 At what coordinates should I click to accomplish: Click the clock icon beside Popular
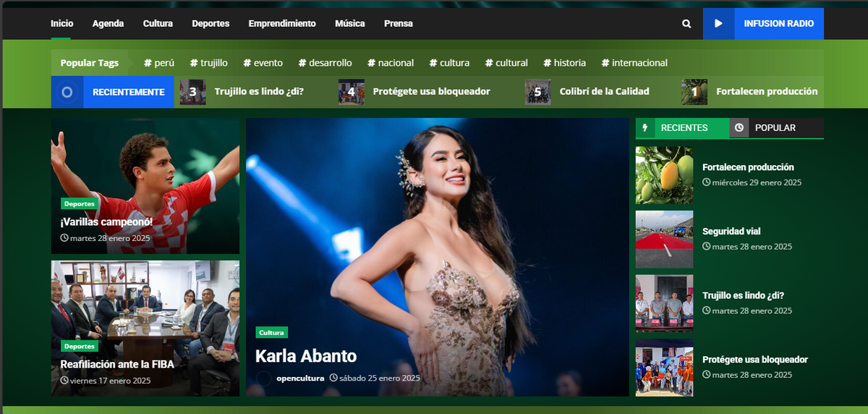pos(739,128)
